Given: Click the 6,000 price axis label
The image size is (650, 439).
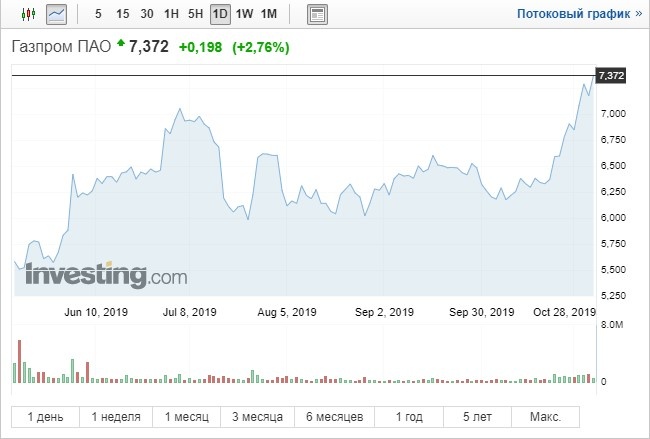Looking at the screenshot, I should pos(614,218).
